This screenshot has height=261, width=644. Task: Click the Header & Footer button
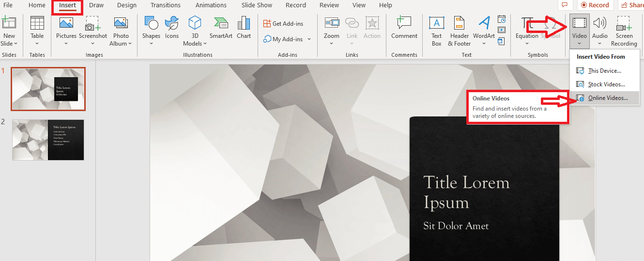click(x=459, y=31)
